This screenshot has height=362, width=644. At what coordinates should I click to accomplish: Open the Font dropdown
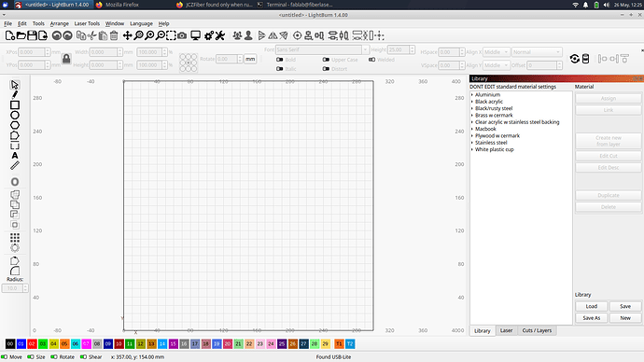(322, 49)
